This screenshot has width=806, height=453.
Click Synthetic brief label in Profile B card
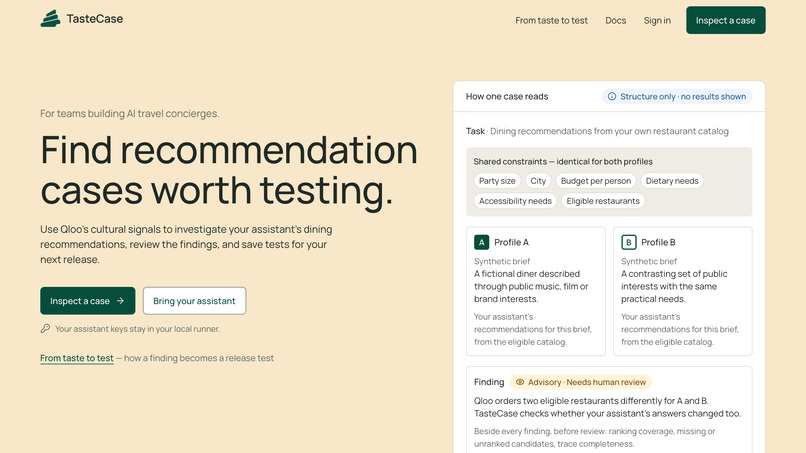[649, 261]
